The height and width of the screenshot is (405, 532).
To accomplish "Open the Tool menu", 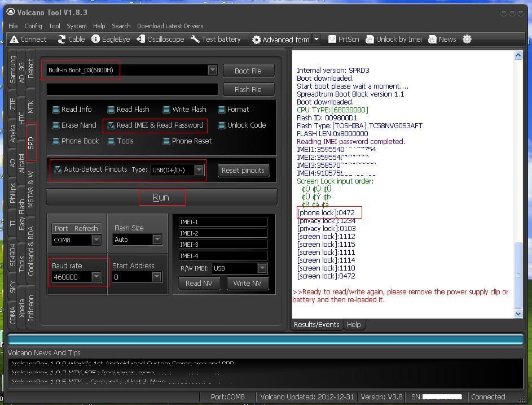I will click(54, 26).
